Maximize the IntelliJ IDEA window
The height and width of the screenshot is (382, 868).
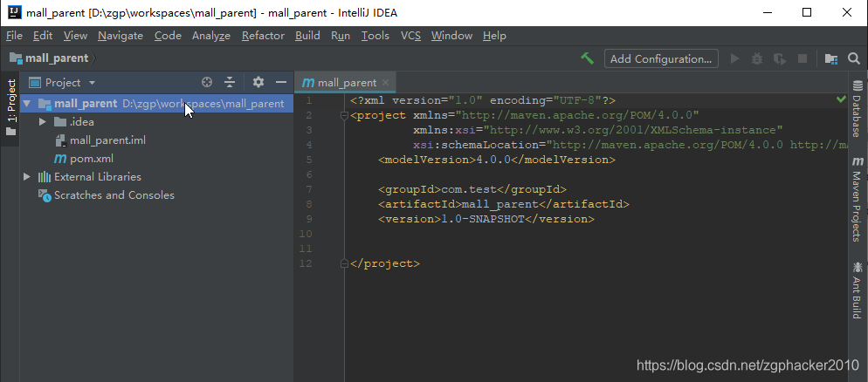click(x=807, y=12)
